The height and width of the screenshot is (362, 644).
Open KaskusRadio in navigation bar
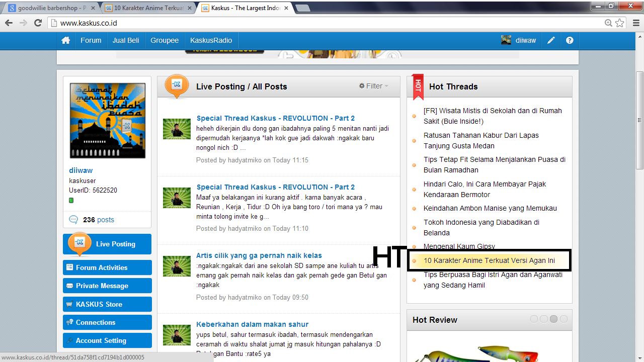coord(211,40)
